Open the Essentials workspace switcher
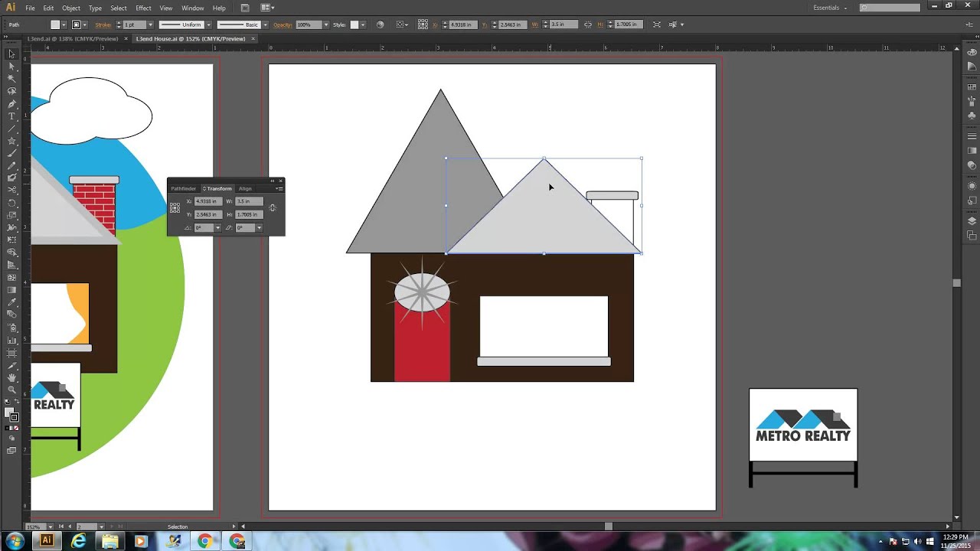This screenshot has width=980, height=551. 830,8
